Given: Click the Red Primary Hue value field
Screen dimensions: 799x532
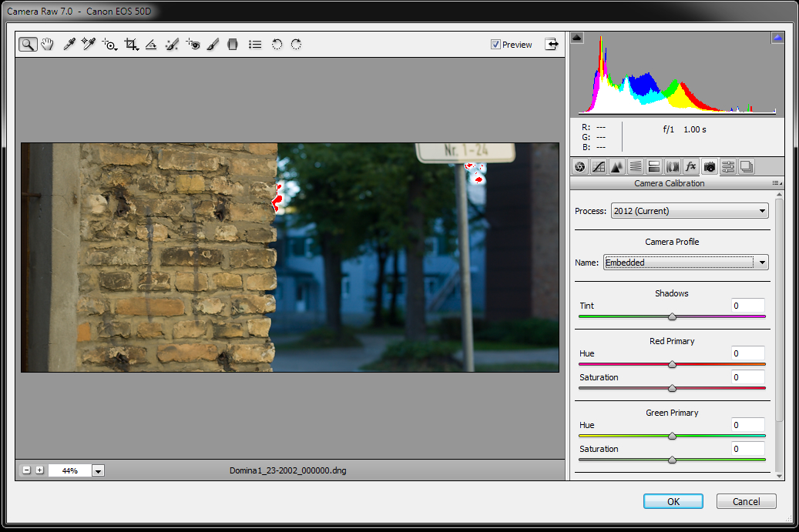Looking at the screenshot, I should click(x=748, y=353).
